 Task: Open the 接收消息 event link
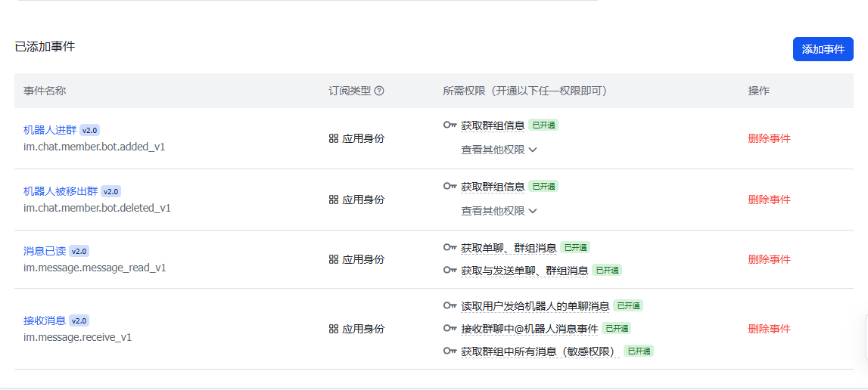click(x=45, y=320)
